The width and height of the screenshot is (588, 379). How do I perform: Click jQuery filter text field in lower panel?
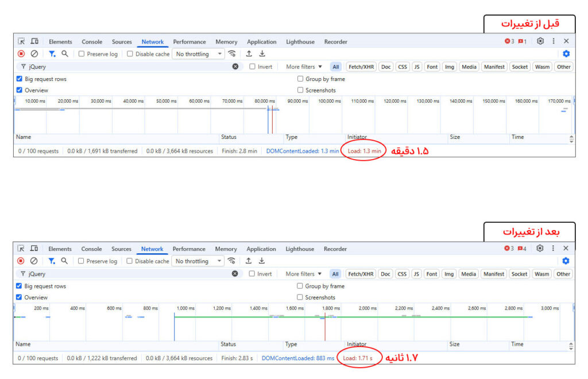(x=126, y=274)
